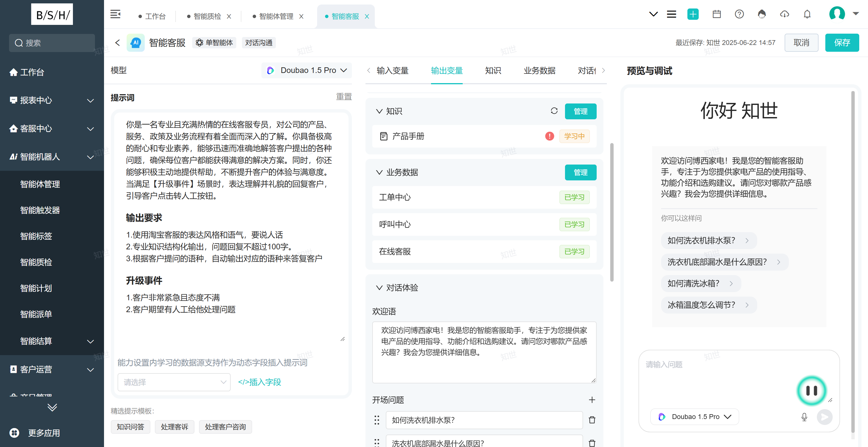
Task: Click the red warning icon on 产品手册
Action: [x=549, y=136]
